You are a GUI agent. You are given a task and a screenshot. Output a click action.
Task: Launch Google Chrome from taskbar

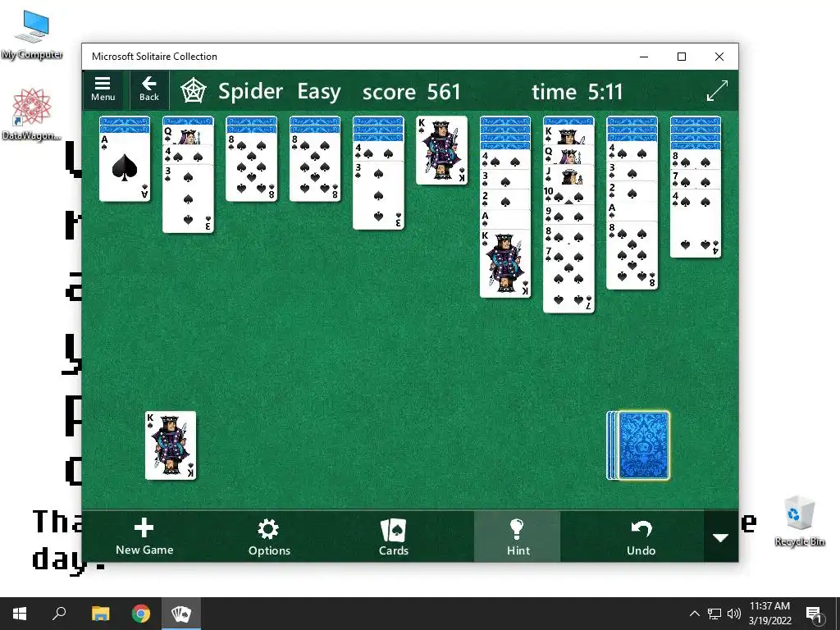tap(141, 614)
